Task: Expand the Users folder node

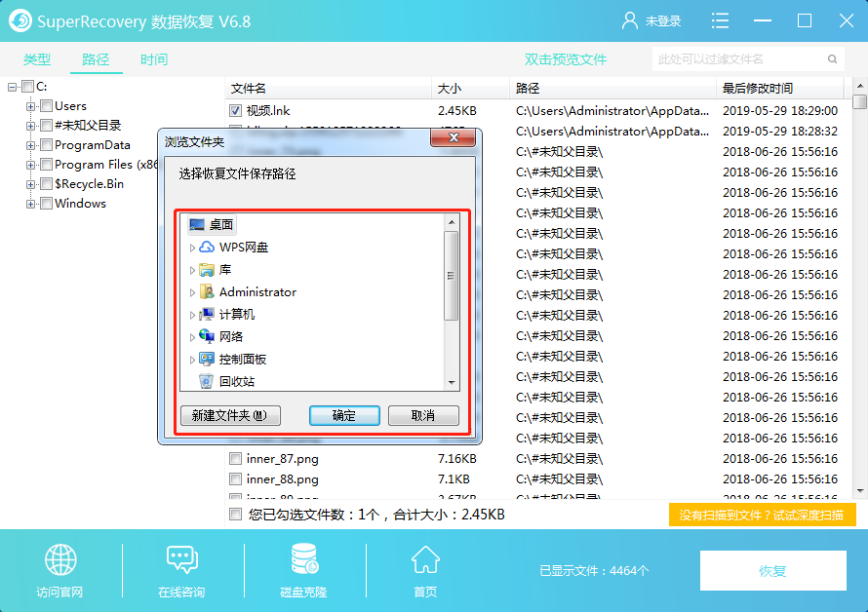Action: tap(28, 105)
